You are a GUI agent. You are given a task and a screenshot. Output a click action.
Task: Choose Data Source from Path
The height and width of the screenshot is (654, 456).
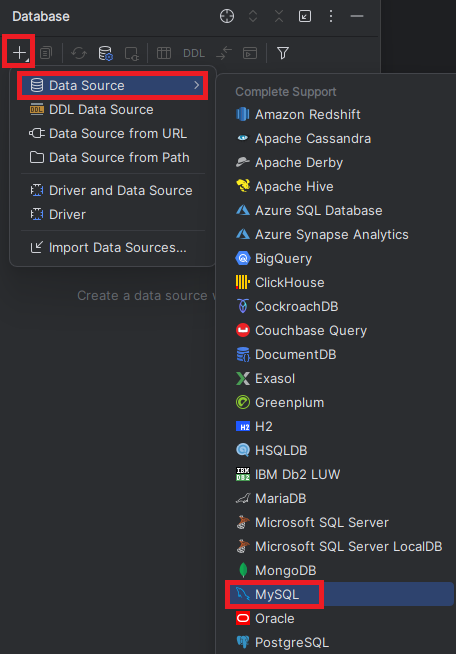[113, 158]
